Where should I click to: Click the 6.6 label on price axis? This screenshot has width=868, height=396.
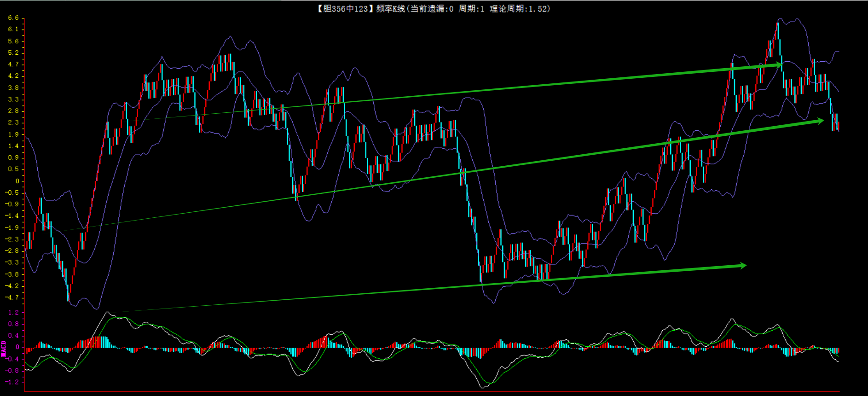click(13, 18)
